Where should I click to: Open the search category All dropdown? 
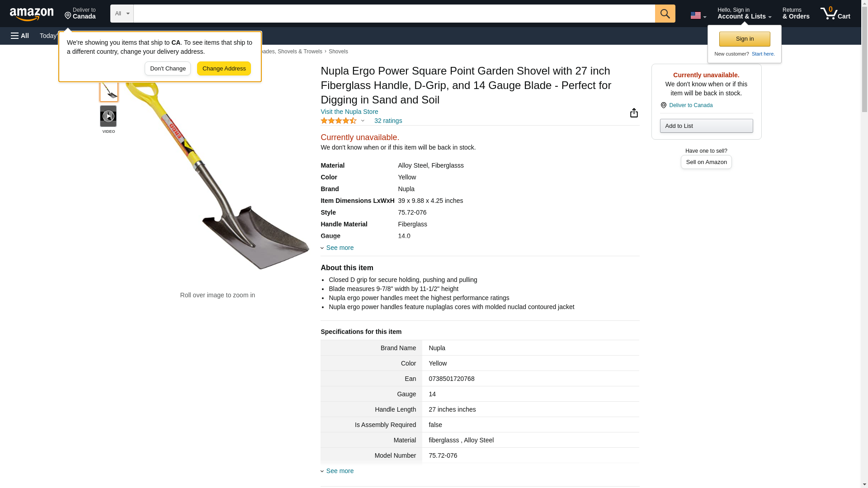122,14
